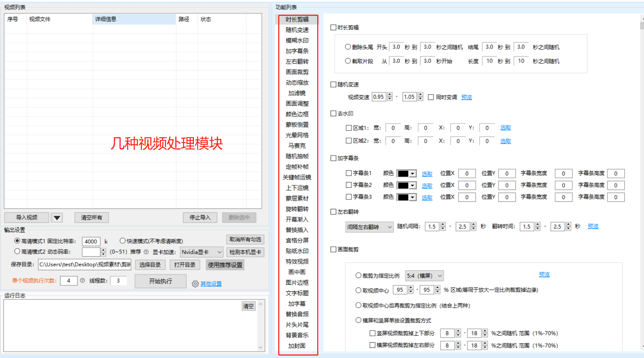Open 字幕条2 color dropdown

(x=406, y=185)
